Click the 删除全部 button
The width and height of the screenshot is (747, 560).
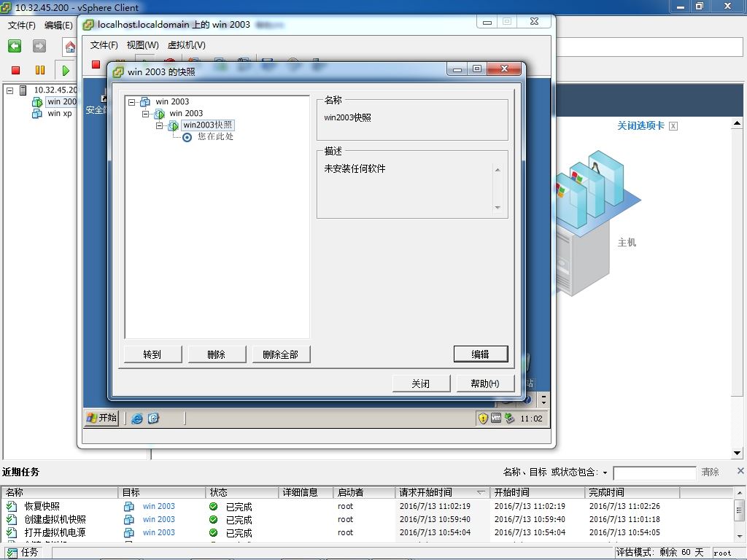(281, 354)
